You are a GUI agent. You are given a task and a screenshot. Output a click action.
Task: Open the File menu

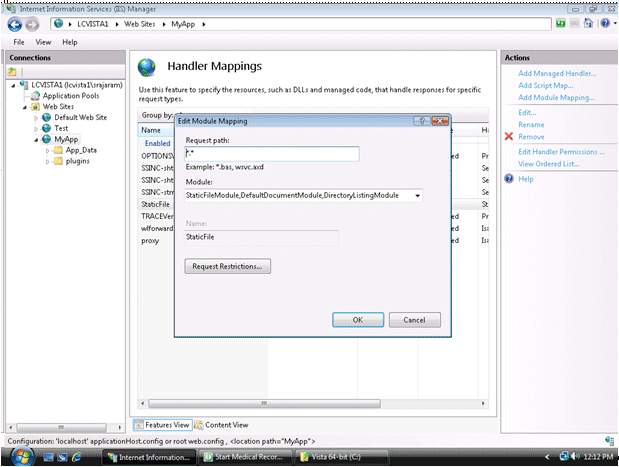pos(16,42)
